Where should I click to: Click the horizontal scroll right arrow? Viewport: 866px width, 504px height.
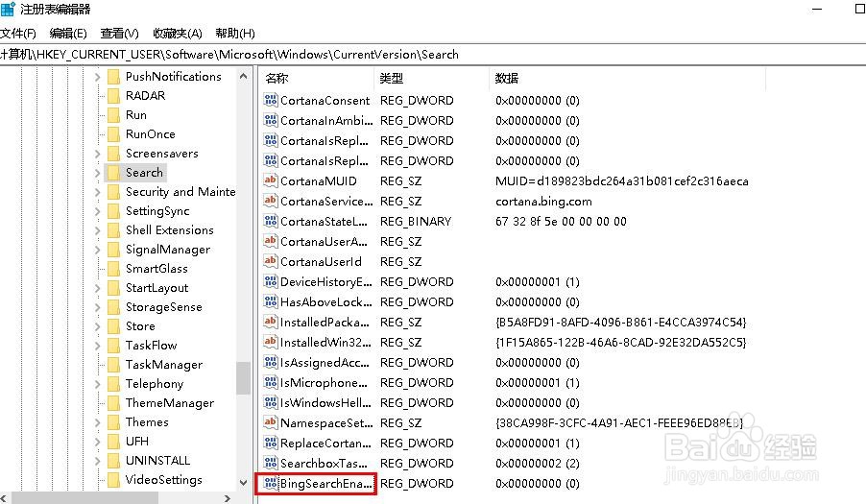click(228, 498)
